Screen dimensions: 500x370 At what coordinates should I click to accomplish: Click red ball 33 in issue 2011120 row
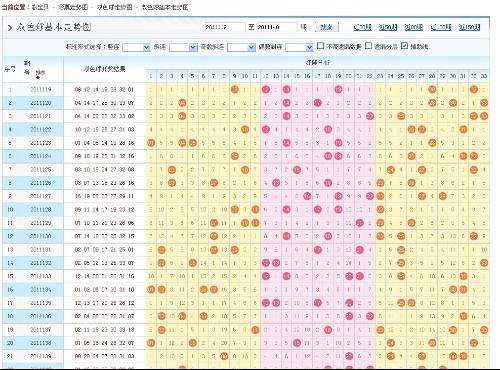484,103
